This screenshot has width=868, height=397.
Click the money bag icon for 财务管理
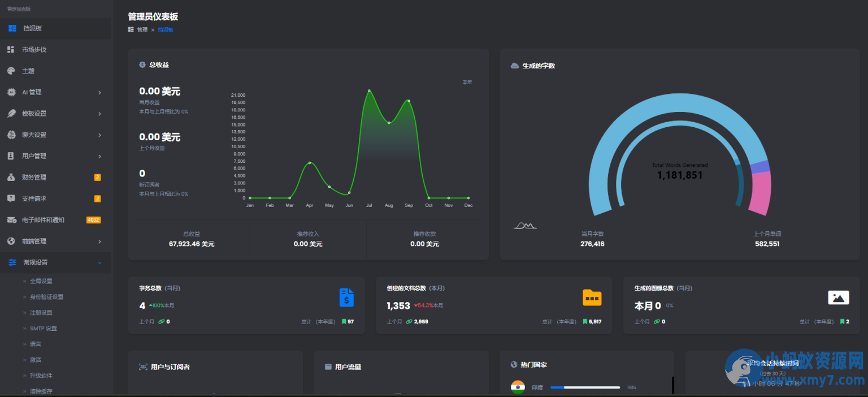[11, 177]
